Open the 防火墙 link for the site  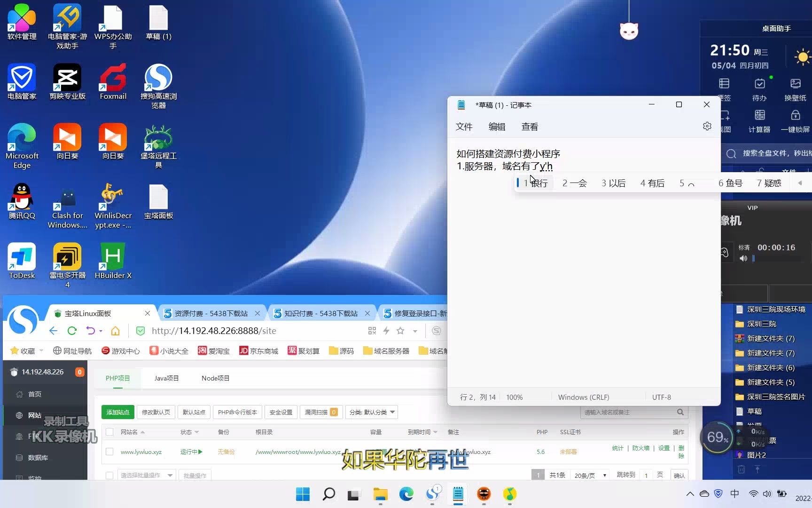click(x=640, y=448)
